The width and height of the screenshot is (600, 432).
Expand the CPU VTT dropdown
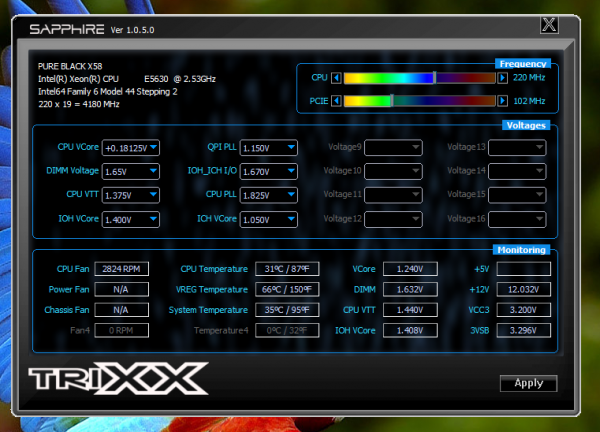pyautogui.click(x=130, y=195)
